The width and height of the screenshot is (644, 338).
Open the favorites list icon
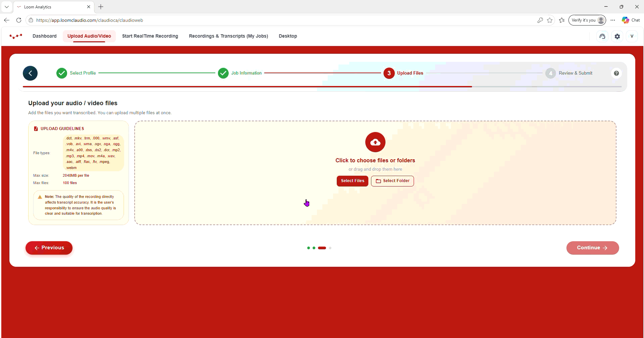562,20
